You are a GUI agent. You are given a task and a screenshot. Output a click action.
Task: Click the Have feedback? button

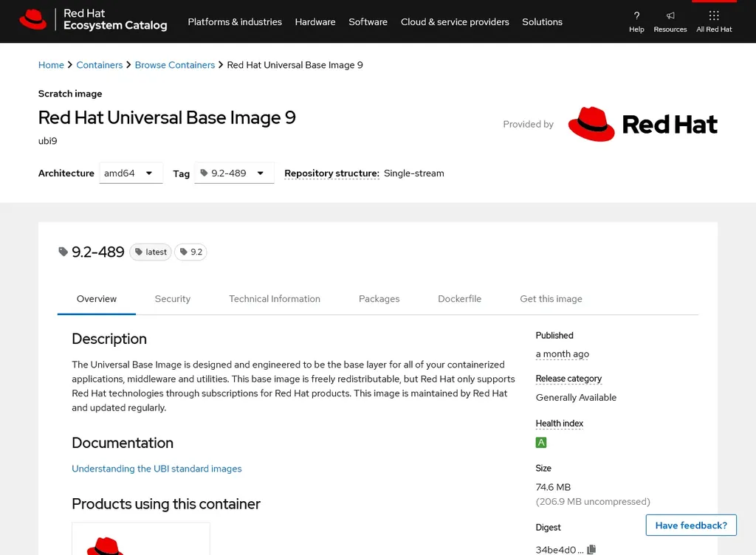691,525
